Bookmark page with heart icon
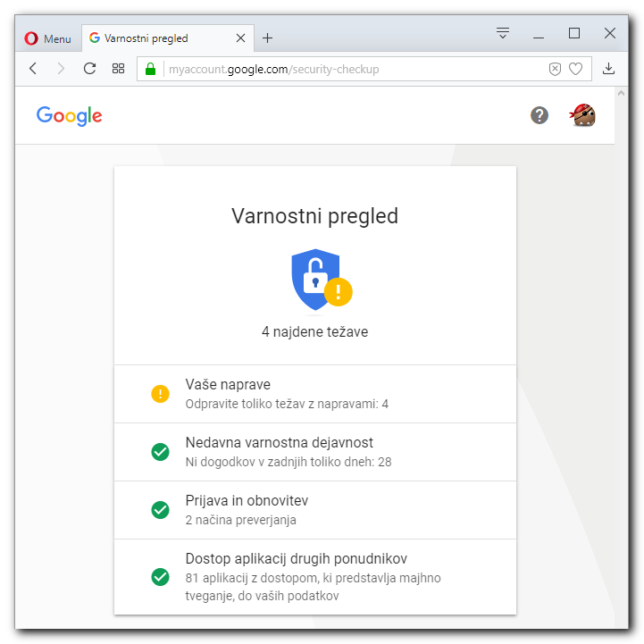 [x=576, y=69]
